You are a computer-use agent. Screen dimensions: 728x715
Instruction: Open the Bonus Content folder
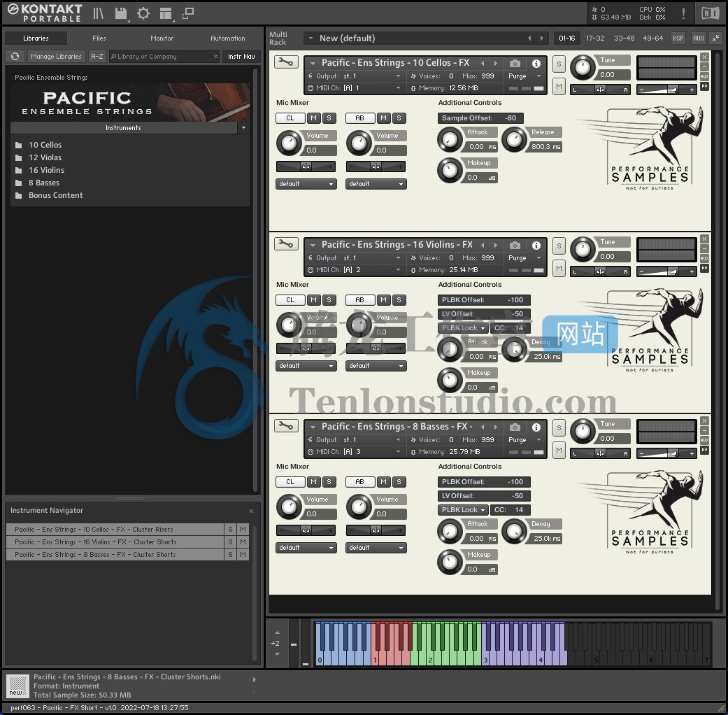[x=56, y=196]
